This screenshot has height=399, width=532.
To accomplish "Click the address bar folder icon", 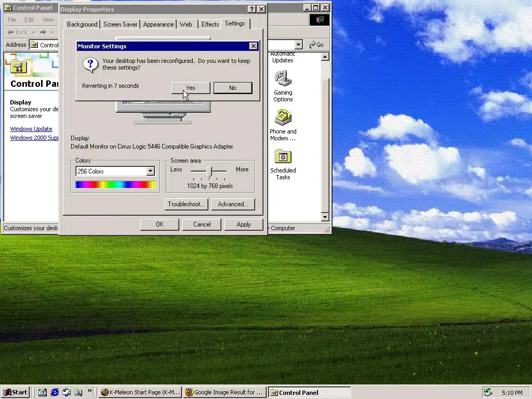I will [34, 45].
